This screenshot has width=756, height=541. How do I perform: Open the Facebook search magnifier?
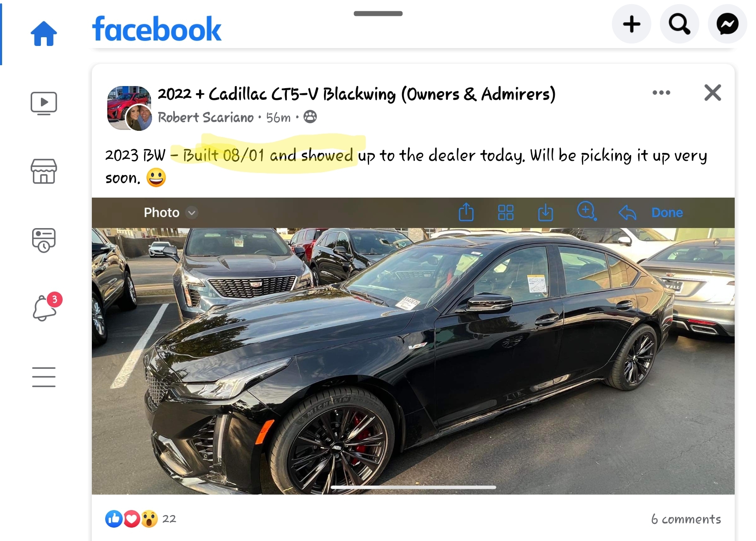coord(680,24)
